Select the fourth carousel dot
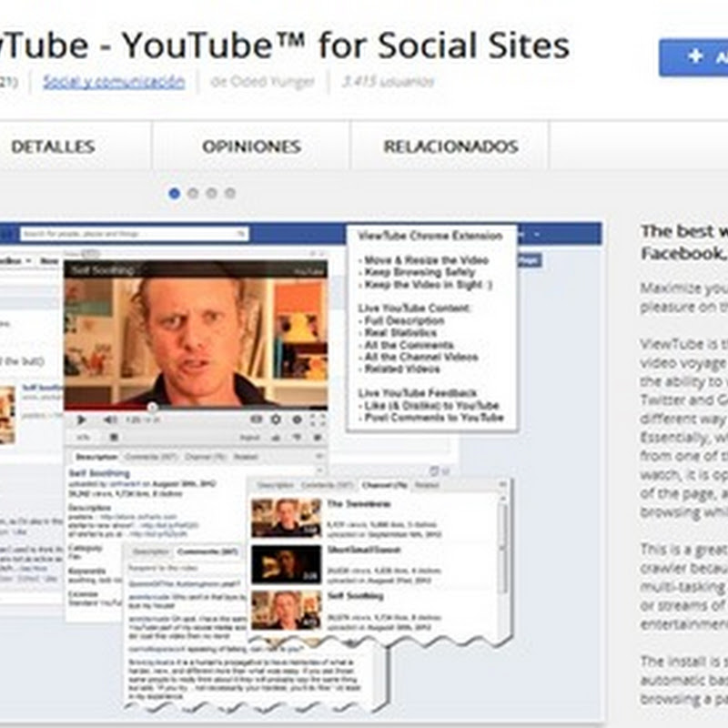 click(x=230, y=193)
